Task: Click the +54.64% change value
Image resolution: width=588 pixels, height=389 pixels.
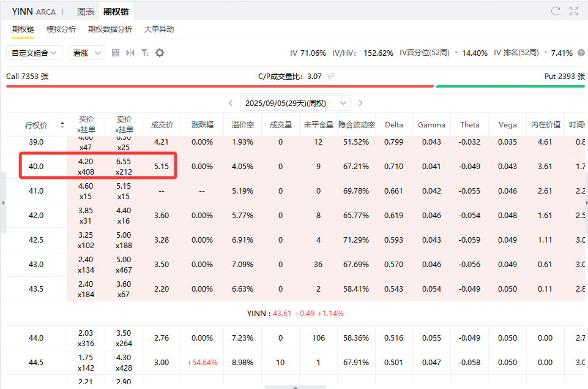Action: (x=203, y=363)
